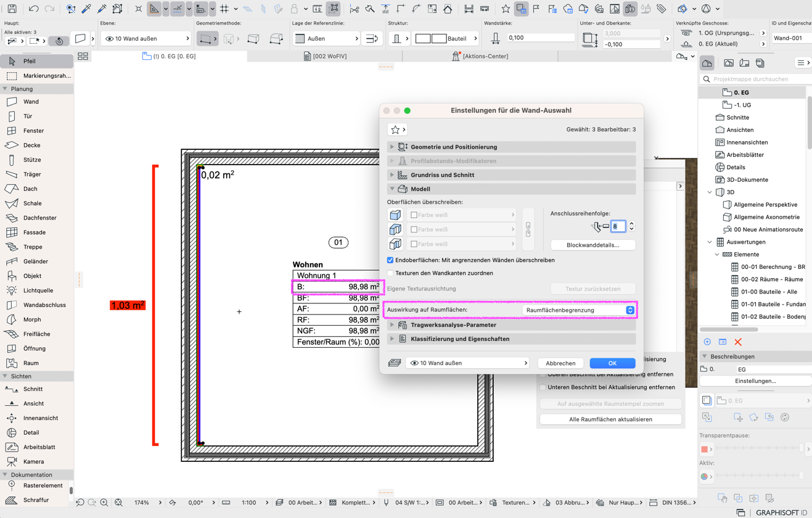The height and width of the screenshot is (518, 812).
Task: Click the Transparentpause slider
Action: [759, 449]
